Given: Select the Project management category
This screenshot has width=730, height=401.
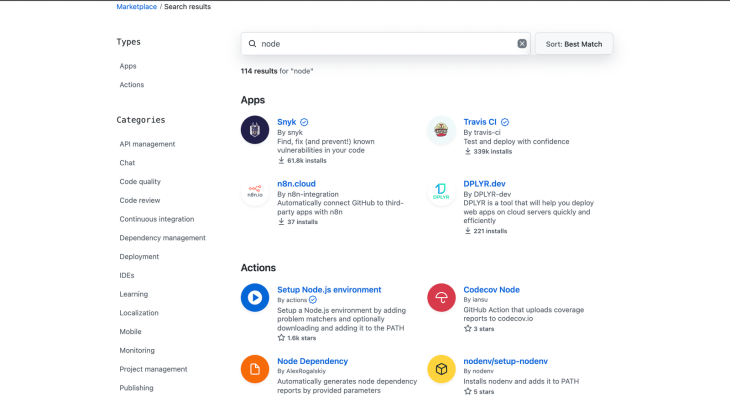Looking at the screenshot, I should [x=153, y=369].
